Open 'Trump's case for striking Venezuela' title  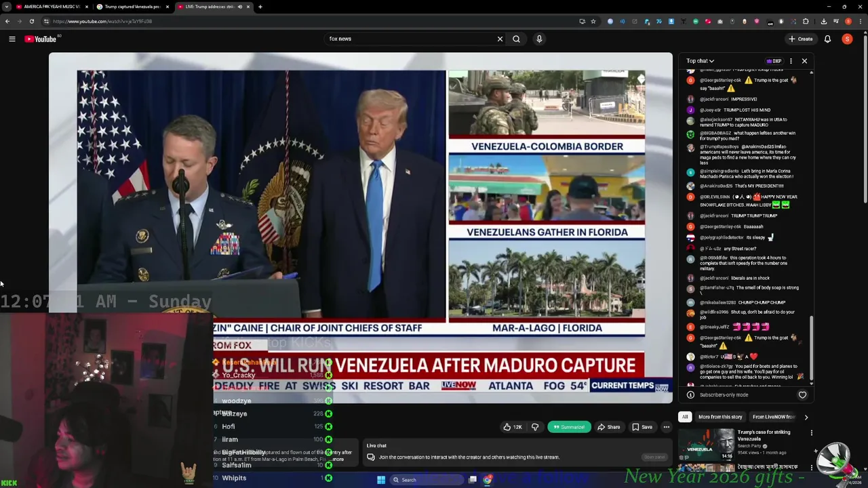click(x=764, y=435)
